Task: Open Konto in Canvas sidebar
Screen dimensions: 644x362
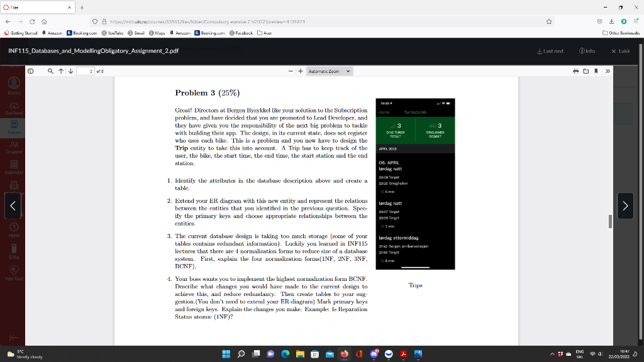Action: (14, 86)
